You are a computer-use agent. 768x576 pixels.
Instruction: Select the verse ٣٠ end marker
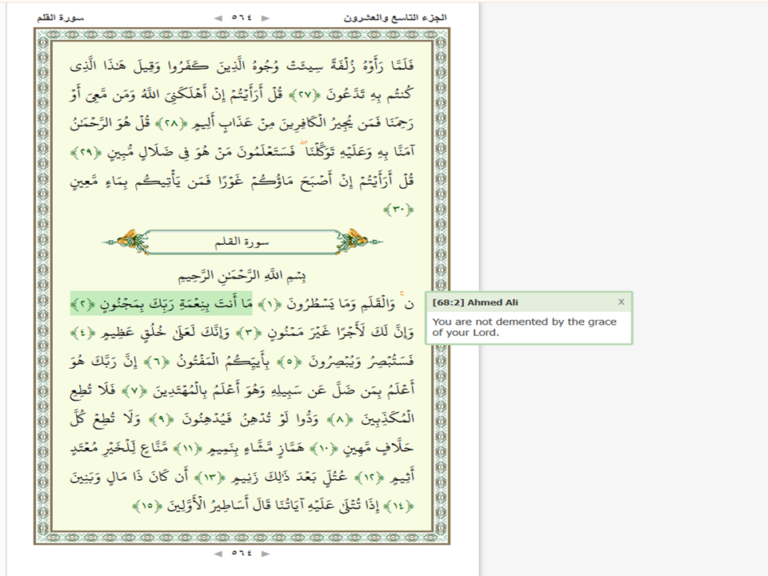(x=399, y=210)
